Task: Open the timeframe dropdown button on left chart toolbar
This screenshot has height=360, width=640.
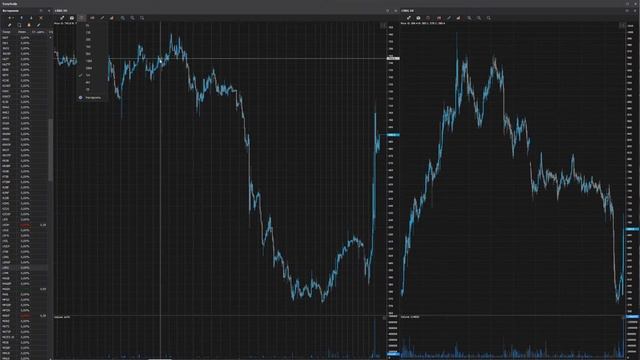Action: tap(82, 18)
